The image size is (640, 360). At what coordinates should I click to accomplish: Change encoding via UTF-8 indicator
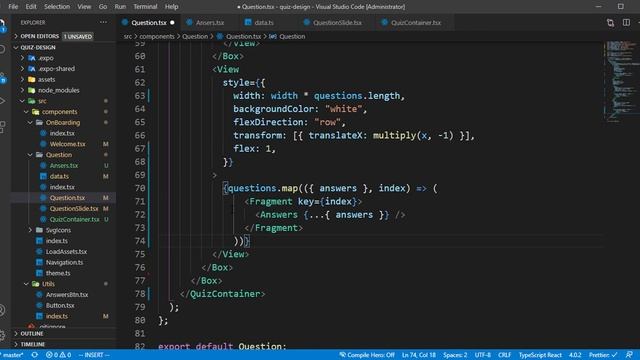click(482, 355)
